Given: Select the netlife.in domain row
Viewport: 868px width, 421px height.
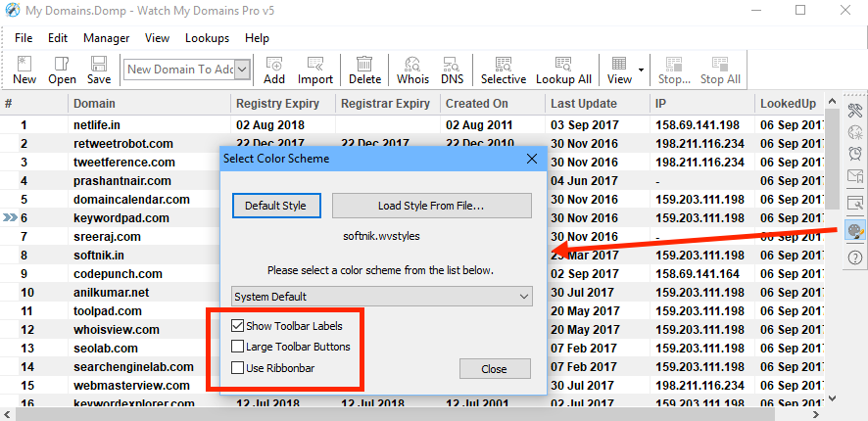Looking at the screenshot, I should click(x=412, y=125).
